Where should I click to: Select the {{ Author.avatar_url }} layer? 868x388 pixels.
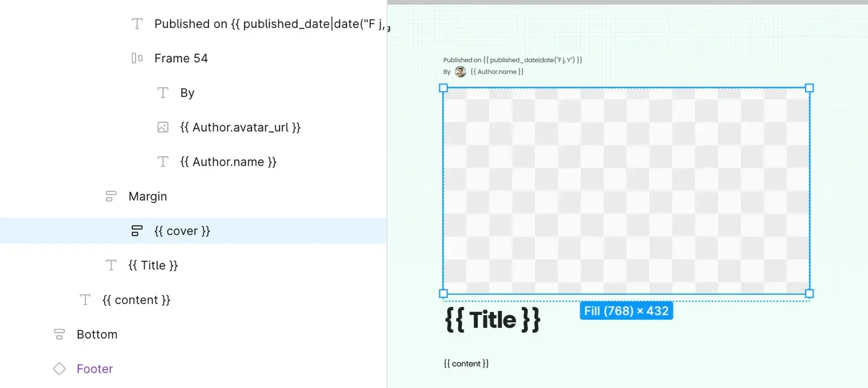[240, 127]
